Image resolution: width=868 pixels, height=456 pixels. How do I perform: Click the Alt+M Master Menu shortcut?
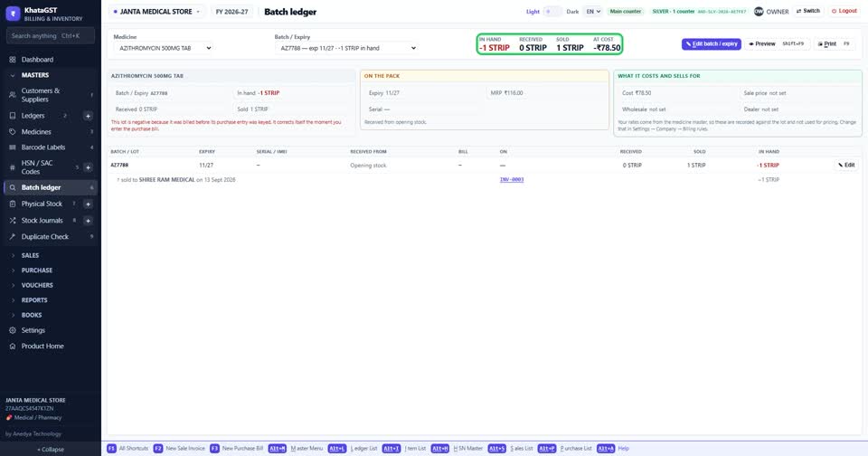point(296,448)
